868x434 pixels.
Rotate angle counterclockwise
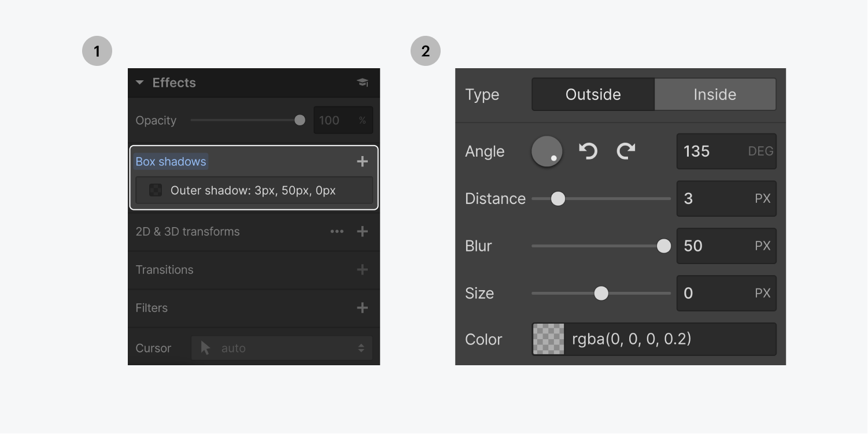click(x=588, y=151)
